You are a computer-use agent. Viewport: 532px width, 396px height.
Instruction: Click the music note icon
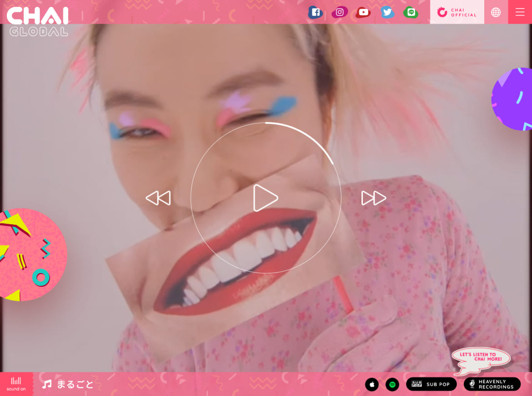(47, 384)
